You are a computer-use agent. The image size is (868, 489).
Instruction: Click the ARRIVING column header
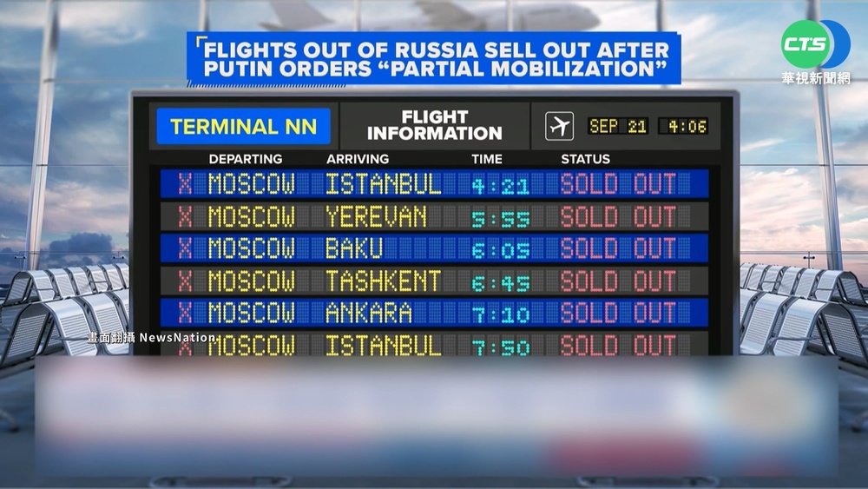358,159
